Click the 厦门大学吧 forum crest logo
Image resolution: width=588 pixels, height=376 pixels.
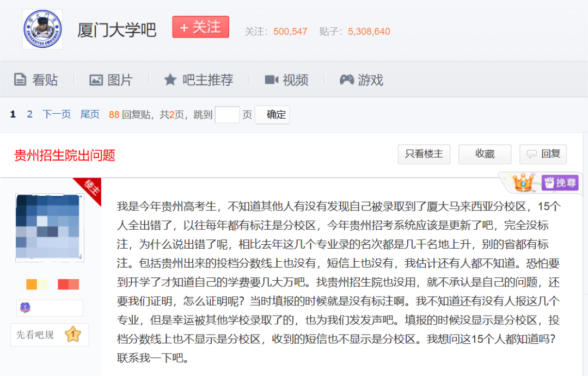pyautogui.click(x=42, y=28)
